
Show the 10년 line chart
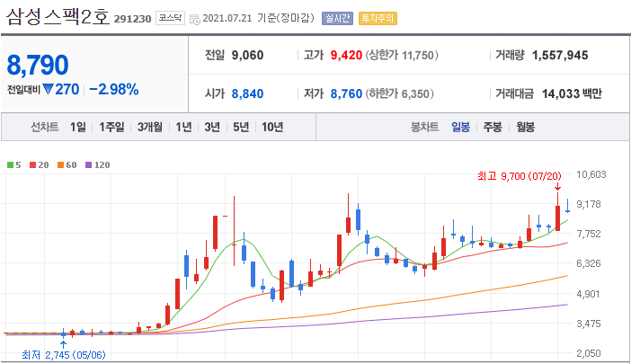[x=272, y=127]
